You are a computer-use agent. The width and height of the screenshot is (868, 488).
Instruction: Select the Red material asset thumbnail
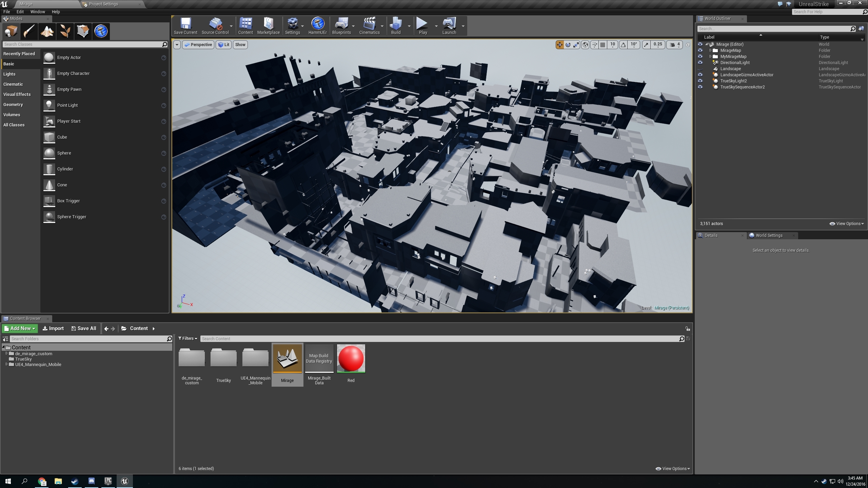tap(351, 359)
